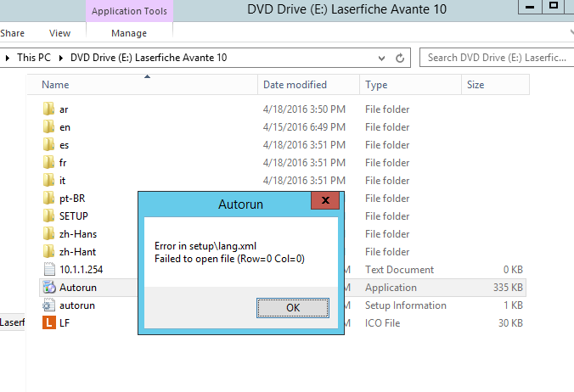
Task: Click the LF orange ICO file icon
Action: coord(49,323)
